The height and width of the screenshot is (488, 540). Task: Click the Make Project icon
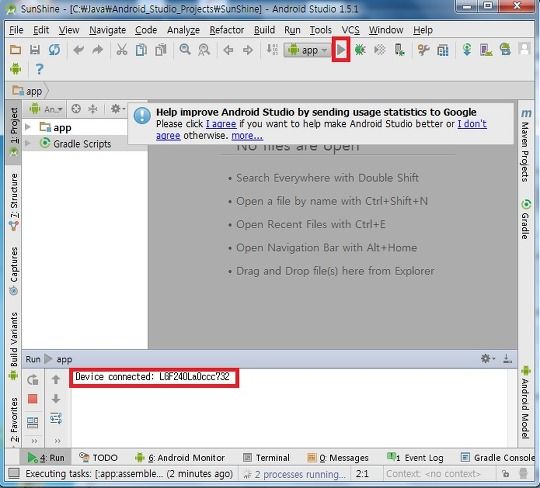(272, 50)
